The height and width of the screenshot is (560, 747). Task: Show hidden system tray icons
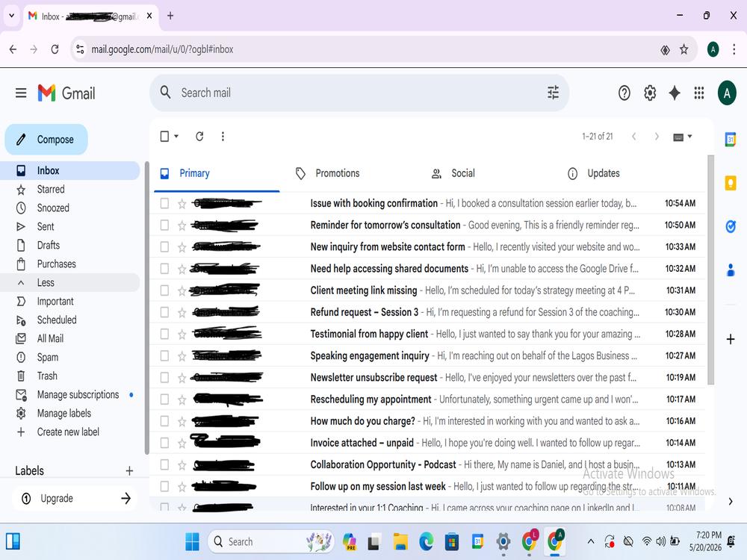591,541
